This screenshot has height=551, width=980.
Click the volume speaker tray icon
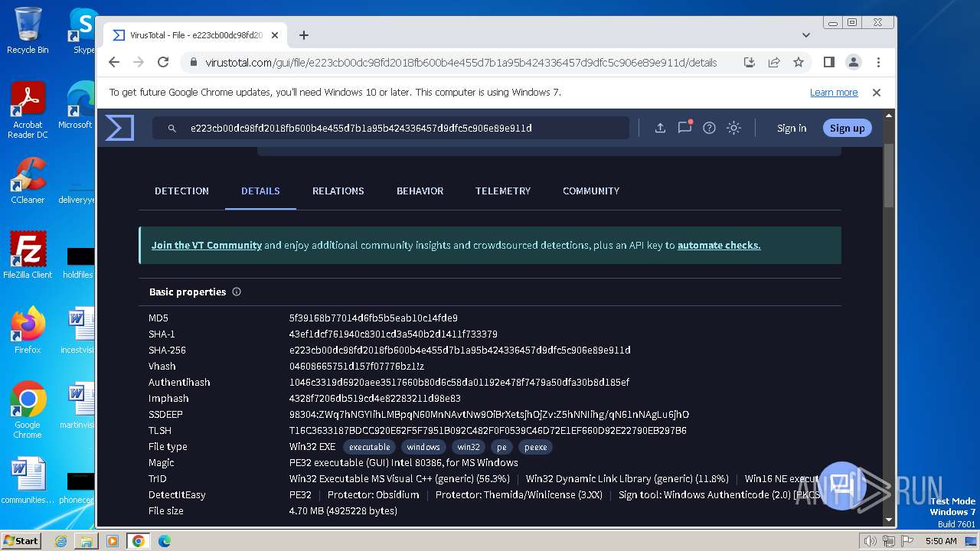(871, 541)
